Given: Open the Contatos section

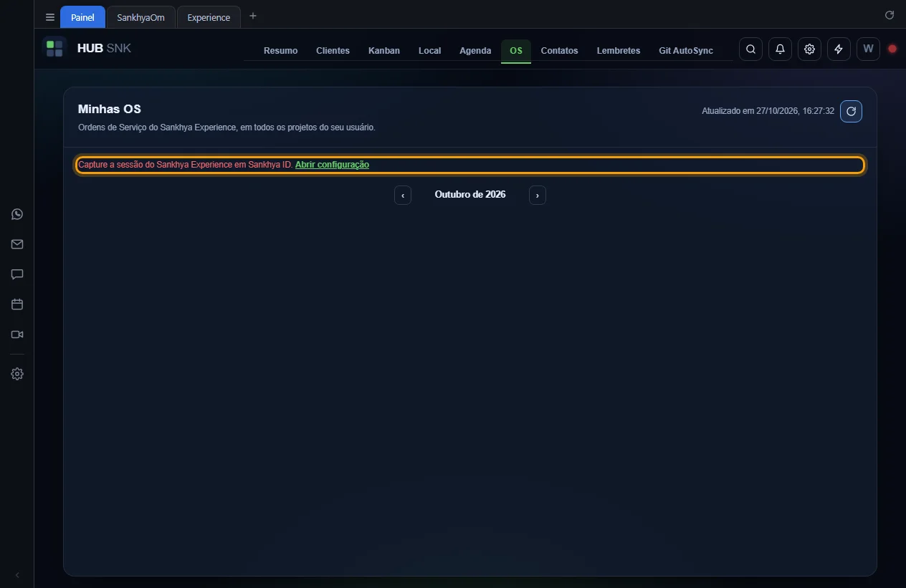Looking at the screenshot, I should point(559,50).
